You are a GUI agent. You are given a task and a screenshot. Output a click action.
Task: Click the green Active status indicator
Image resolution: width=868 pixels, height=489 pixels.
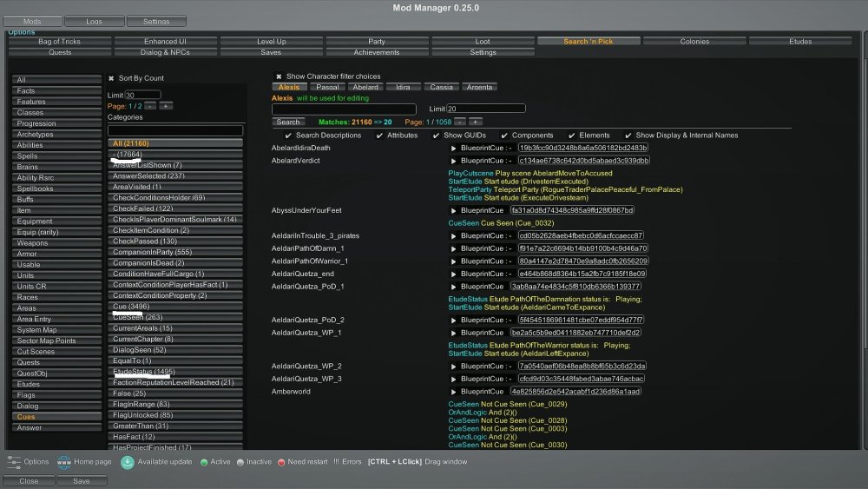204,462
